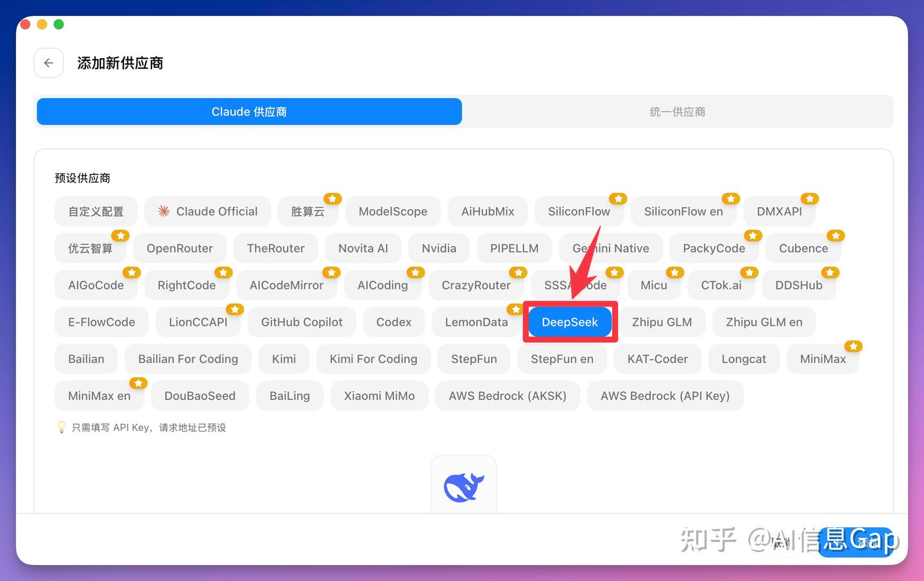Screen dimensions: 924x581
Task: Select the BaiLing preset
Action: click(289, 396)
